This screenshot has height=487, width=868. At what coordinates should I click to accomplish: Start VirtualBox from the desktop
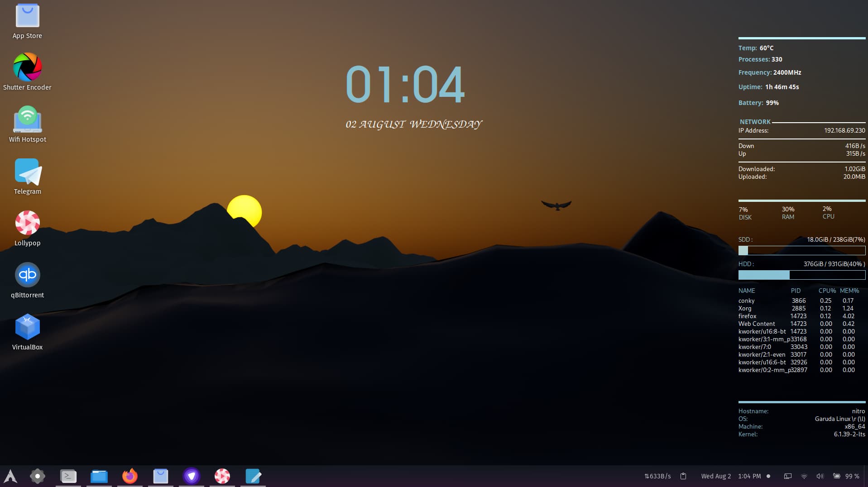[27, 327]
